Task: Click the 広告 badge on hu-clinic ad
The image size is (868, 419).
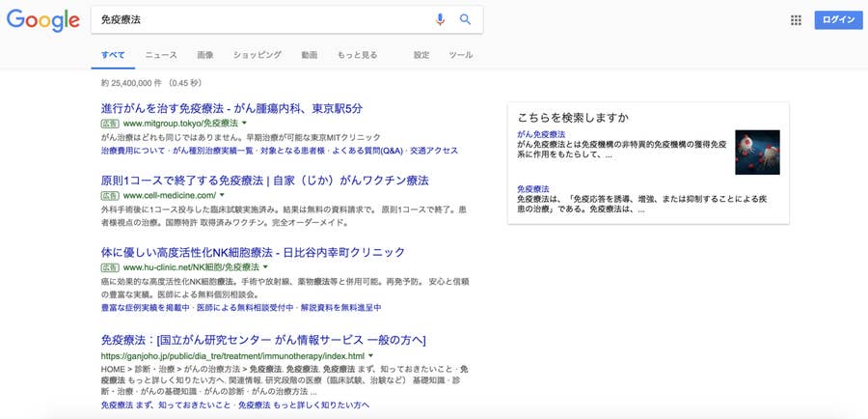Action: 110,267
